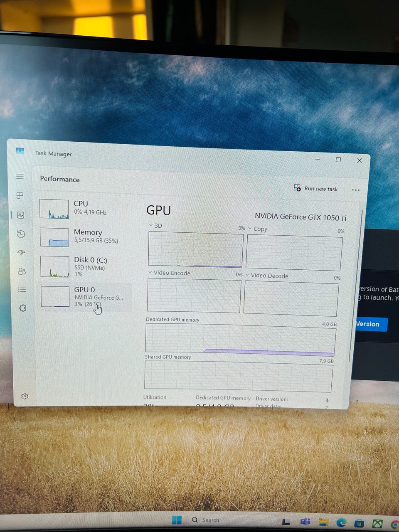
Task: Switch to the Processes page icon
Action: coord(20,195)
